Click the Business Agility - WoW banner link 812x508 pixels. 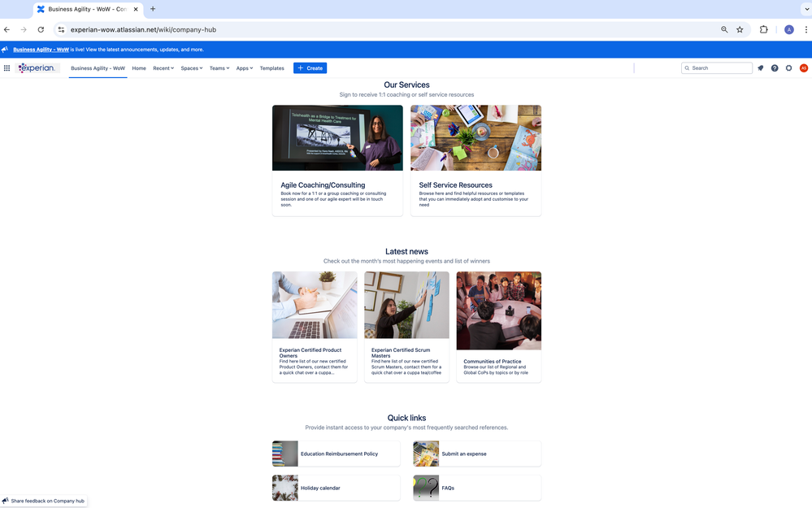pyautogui.click(x=41, y=50)
